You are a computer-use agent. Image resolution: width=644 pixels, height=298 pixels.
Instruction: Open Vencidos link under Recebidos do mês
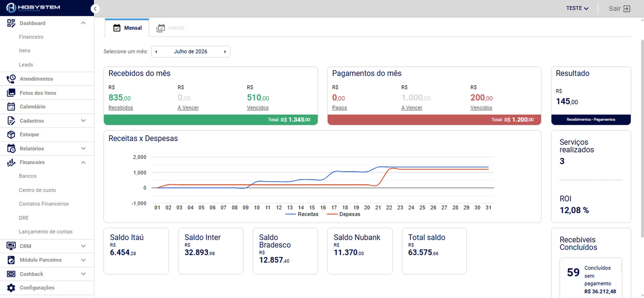coord(258,108)
